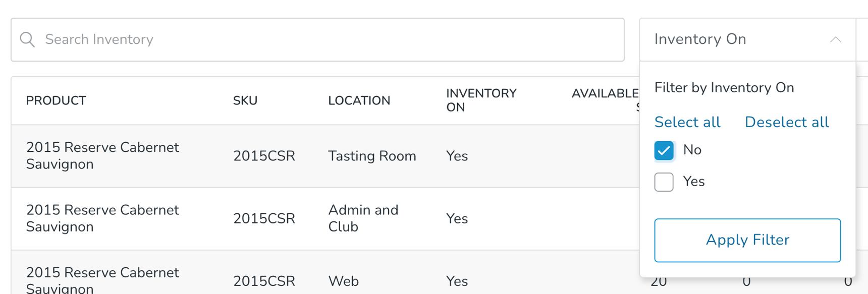Enable the Yes filter option

(664, 182)
